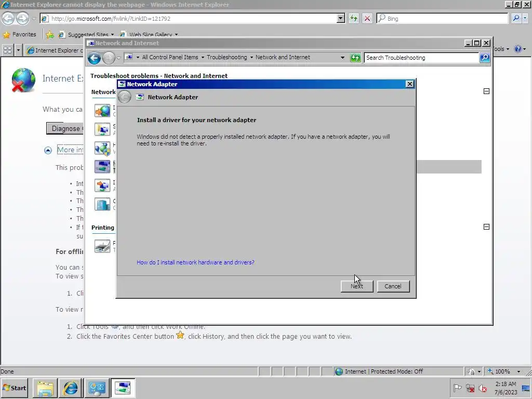The width and height of the screenshot is (532, 399).
Task: Select 'Network and Internet' breadcrumb
Action: pos(283,57)
